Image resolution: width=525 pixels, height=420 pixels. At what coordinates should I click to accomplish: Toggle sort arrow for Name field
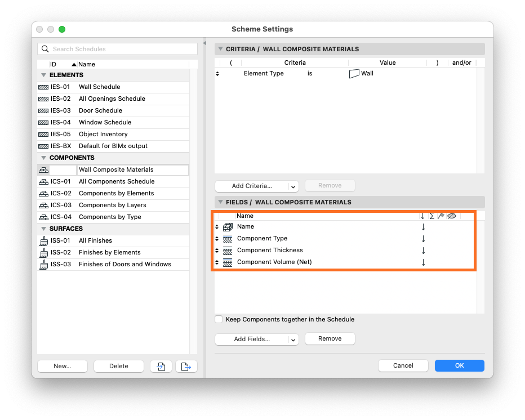click(423, 227)
